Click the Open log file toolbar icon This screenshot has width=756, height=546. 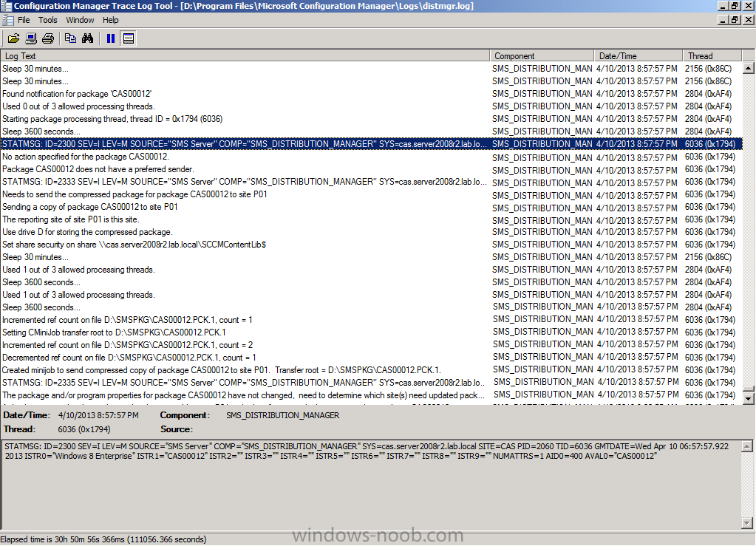(x=13, y=38)
